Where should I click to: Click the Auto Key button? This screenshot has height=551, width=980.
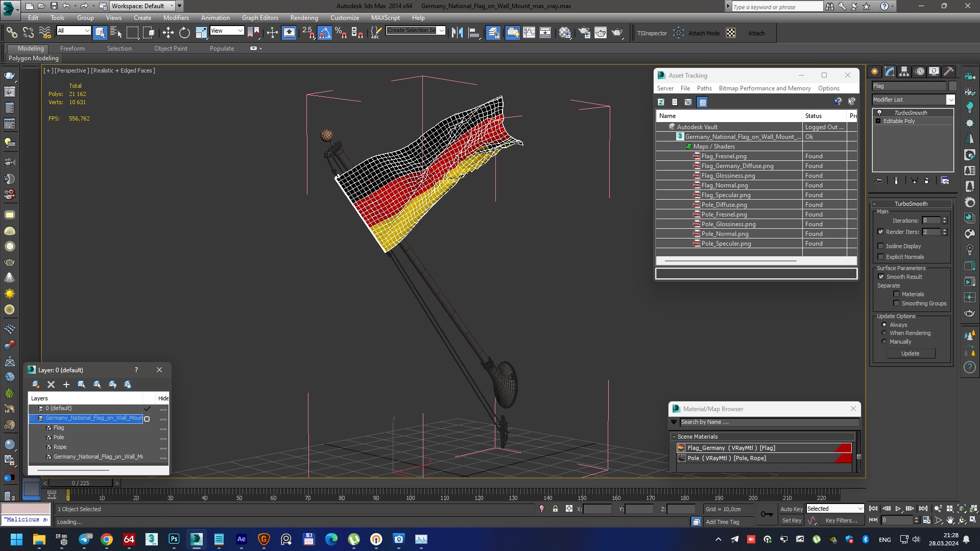click(x=791, y=509)
